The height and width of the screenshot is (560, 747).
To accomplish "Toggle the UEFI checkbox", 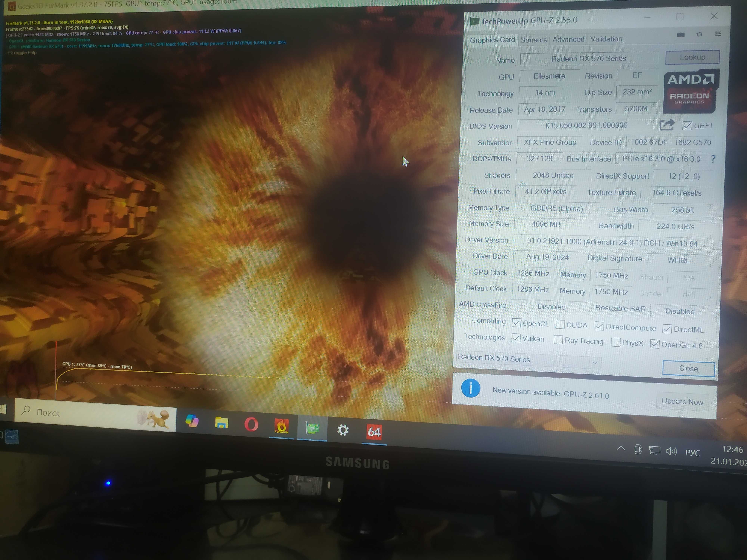I will click(x=687, y=126).
